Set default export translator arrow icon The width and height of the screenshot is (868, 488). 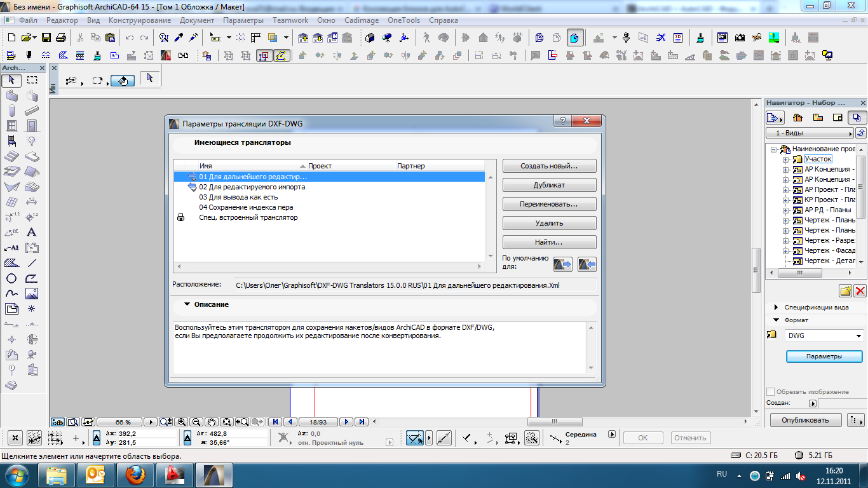pos(562,264)
